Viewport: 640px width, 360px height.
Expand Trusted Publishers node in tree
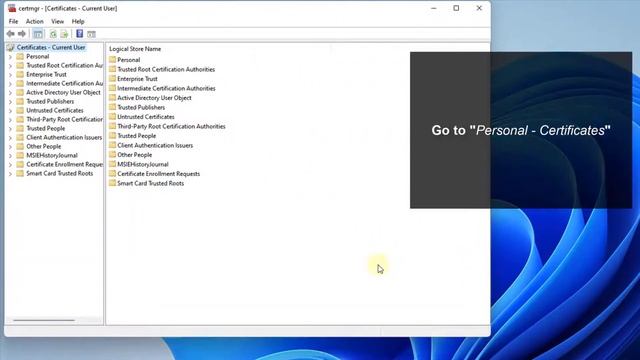[10, 102]
